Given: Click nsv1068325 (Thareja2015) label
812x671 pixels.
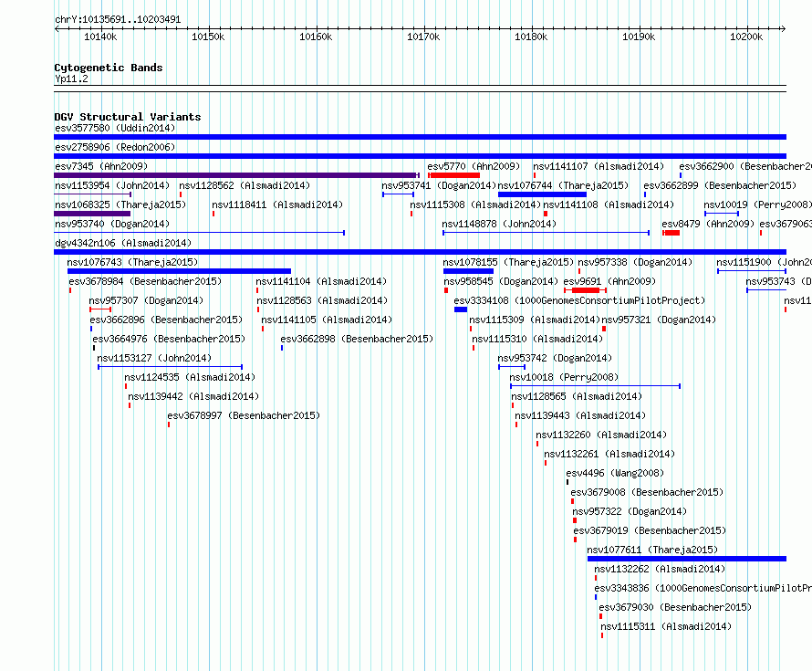Looking at the screenshot, I should (x=120, y=204).
